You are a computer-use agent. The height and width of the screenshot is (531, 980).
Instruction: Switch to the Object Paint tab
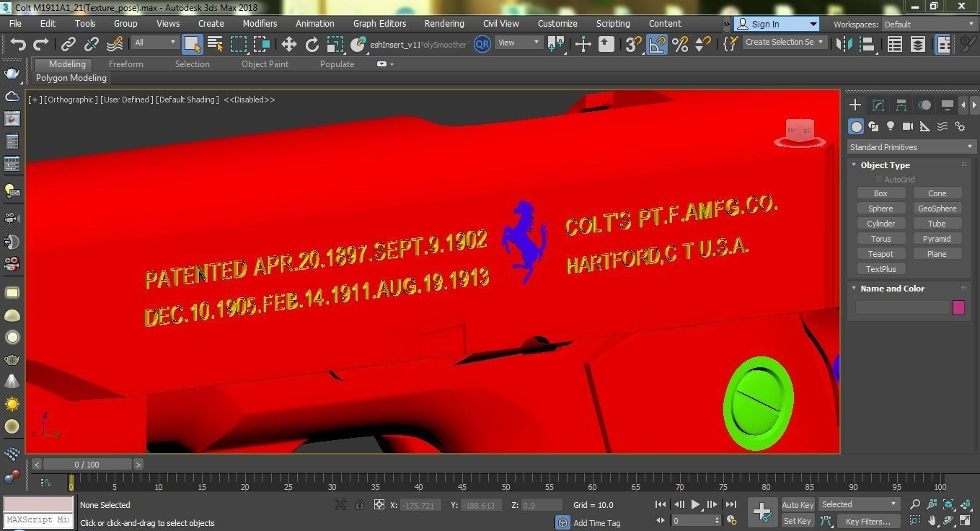(x=265, y=64)
